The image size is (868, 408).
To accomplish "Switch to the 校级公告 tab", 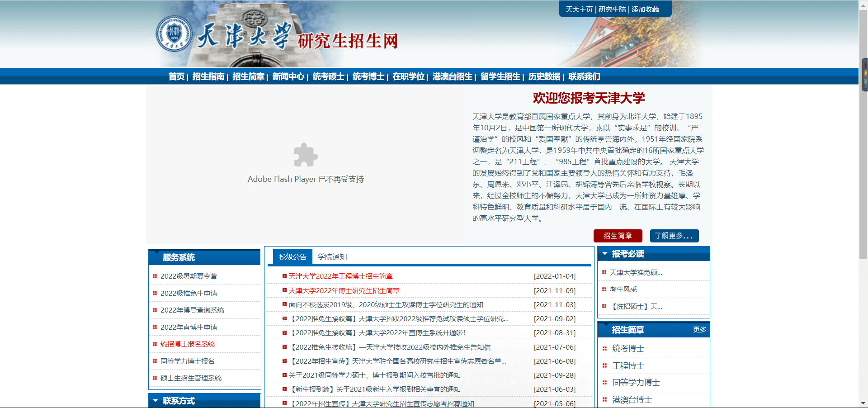I will coord(292,256).
